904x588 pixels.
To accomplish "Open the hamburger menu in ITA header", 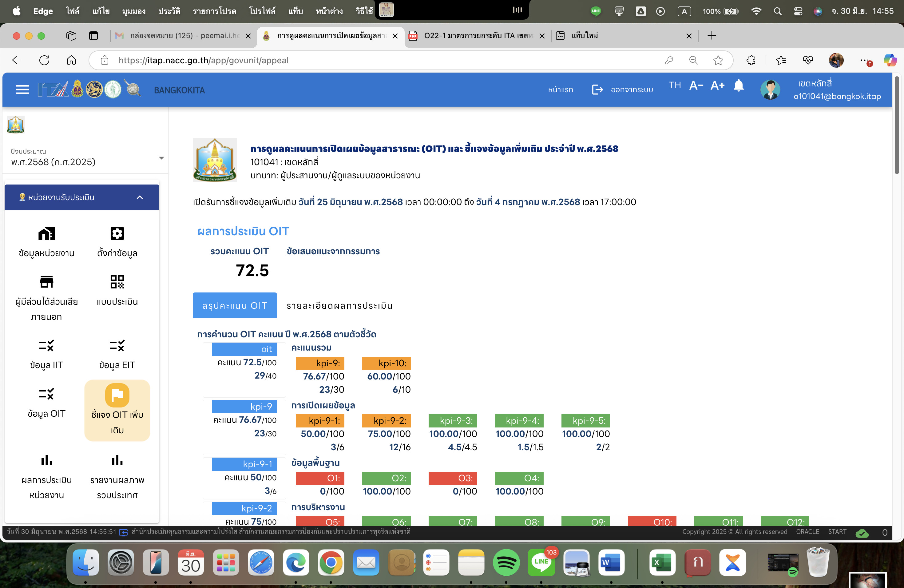I will (x=22, y=89).
